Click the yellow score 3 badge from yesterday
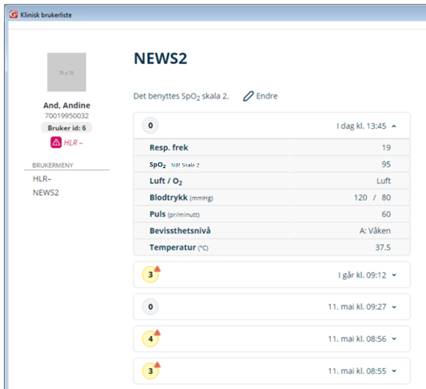 click(x=151, y=275)
